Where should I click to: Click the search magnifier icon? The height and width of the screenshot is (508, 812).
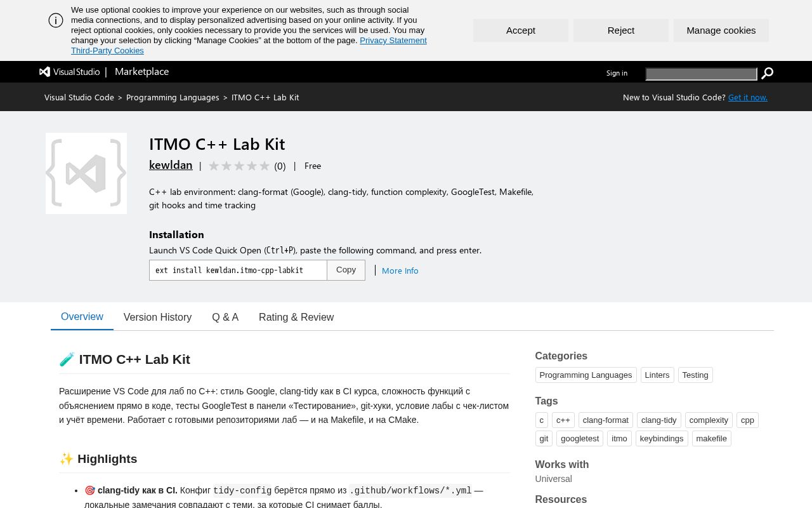point(767,73)
